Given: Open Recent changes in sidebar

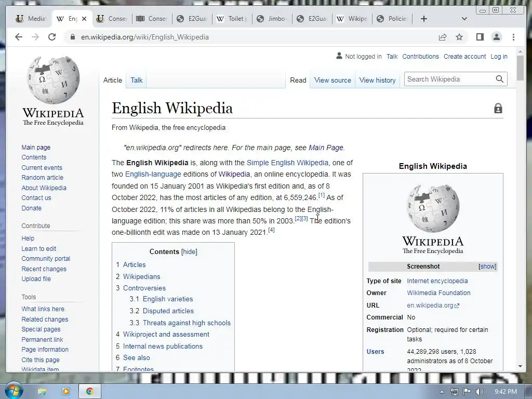Looking at the screenshot, I should click(x=44, y=269).
